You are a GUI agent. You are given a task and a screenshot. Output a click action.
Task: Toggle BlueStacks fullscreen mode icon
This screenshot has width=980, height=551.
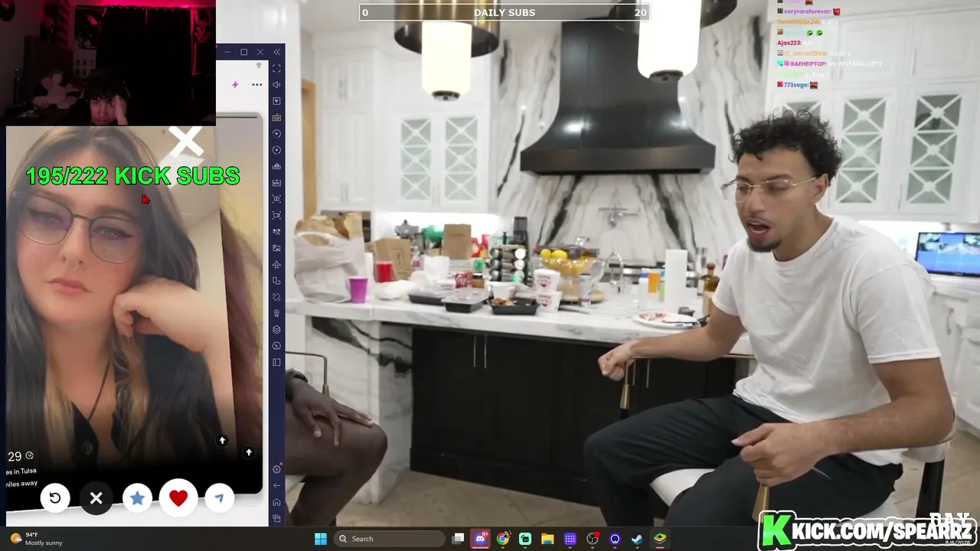(x=276, y=68)
